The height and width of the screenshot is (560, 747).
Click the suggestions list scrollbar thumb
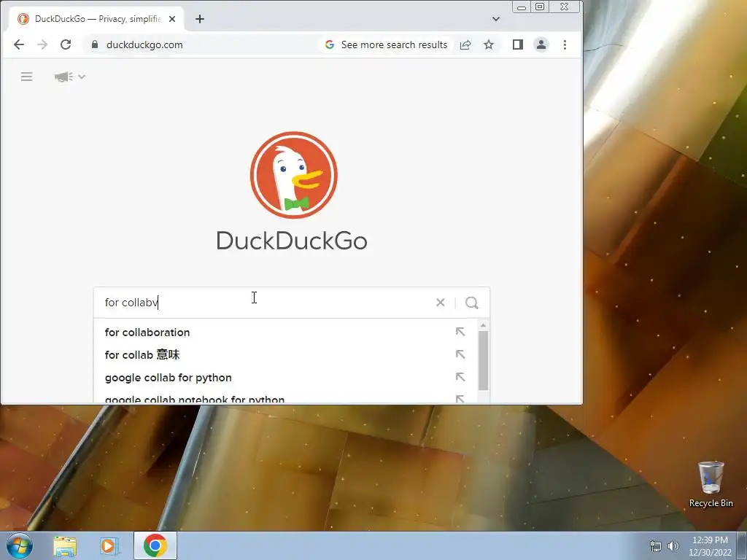click(x=483, y=360)
